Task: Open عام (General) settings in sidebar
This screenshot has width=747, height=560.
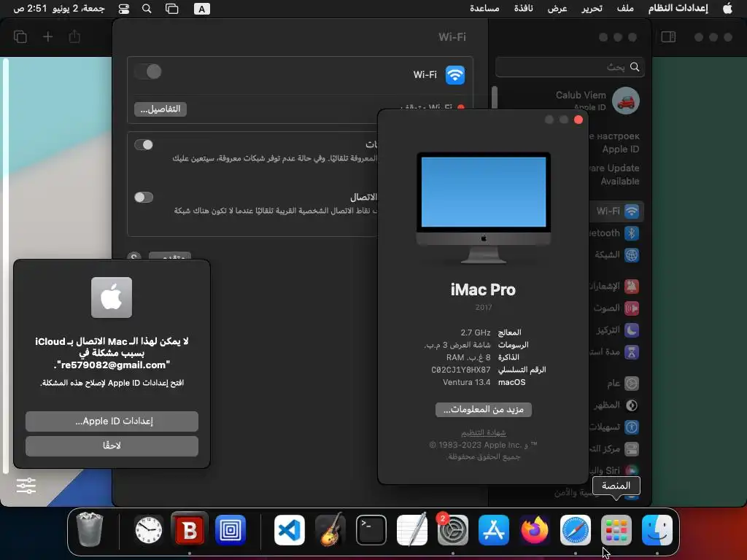Action: pyautogui.click(x=622, y=384)
